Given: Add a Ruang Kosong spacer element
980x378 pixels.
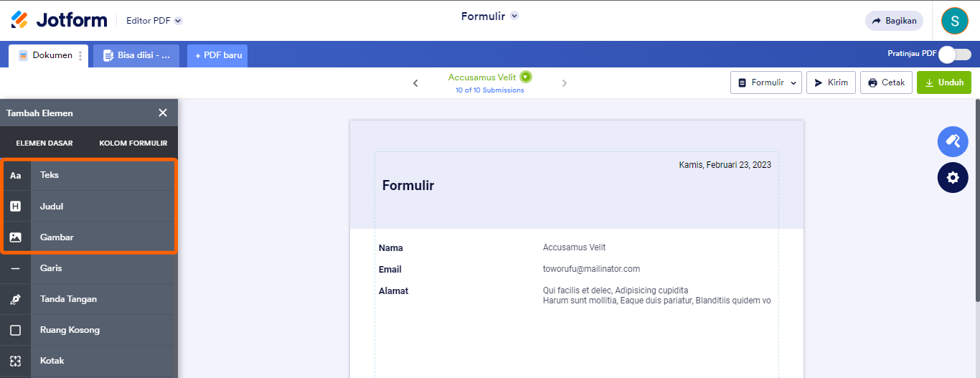Looking at the screenshot, I should 70,330.
